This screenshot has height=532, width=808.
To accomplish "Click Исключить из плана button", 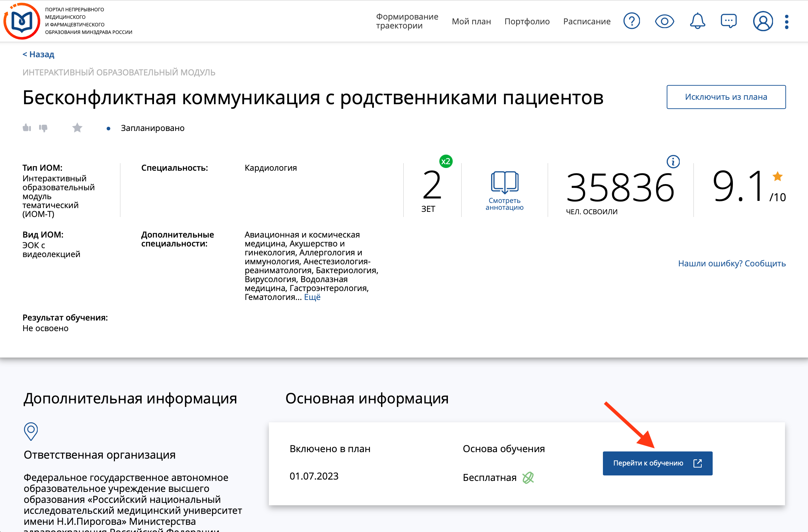I will click(x=726, y=97).
